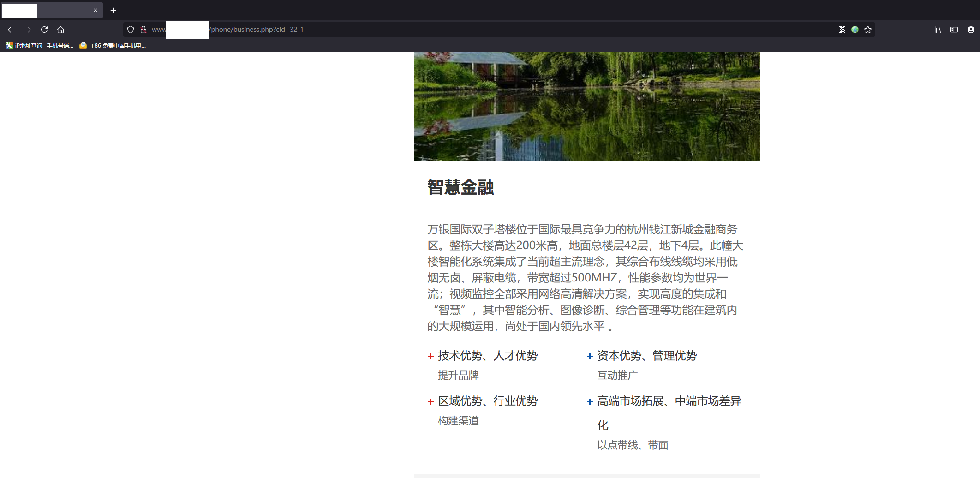Click the paragraph starting 万银国际双子塔楼
Viewport: 980px width, 478px height.
point(586,278)
